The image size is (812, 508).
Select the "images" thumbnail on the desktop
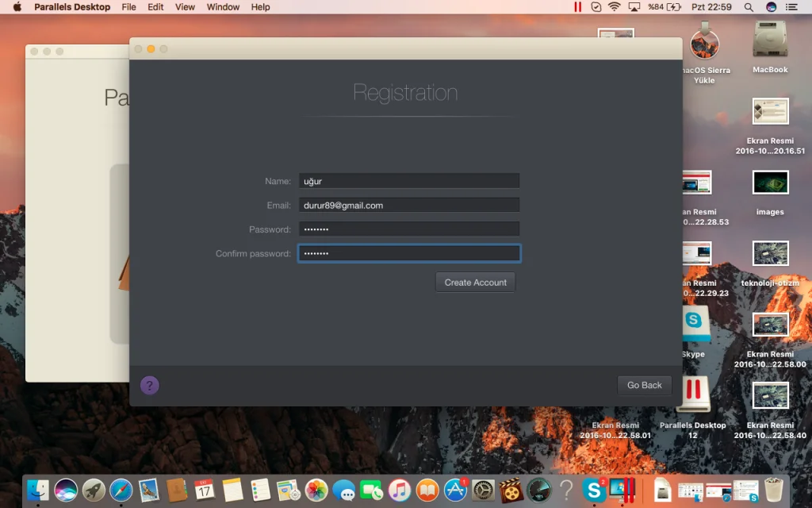[x=769, y=184]
